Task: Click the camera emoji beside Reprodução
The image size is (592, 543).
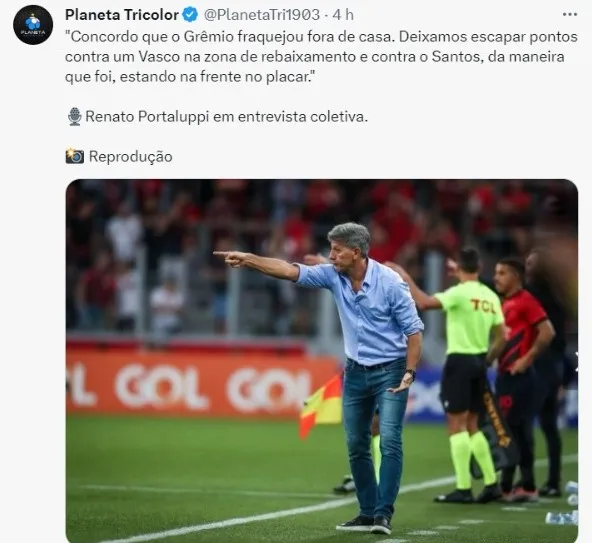Action: 75,156
